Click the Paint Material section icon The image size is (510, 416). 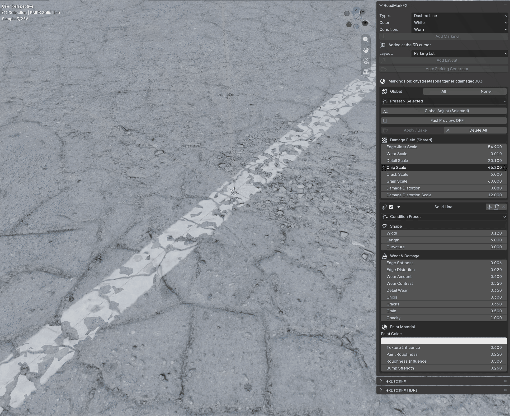click(x=384, y=327)
